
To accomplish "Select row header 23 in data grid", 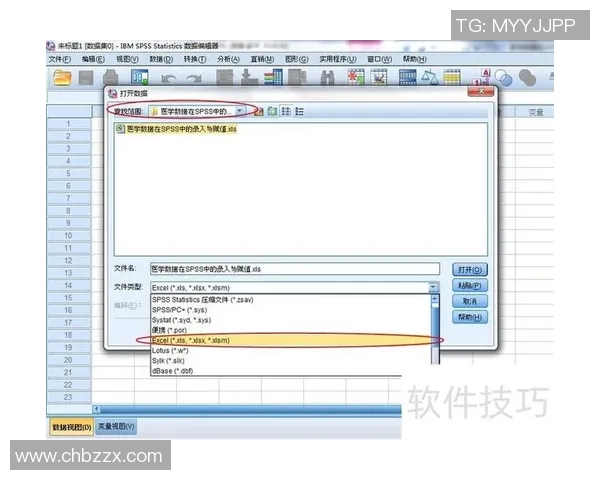I will [68, 397].
